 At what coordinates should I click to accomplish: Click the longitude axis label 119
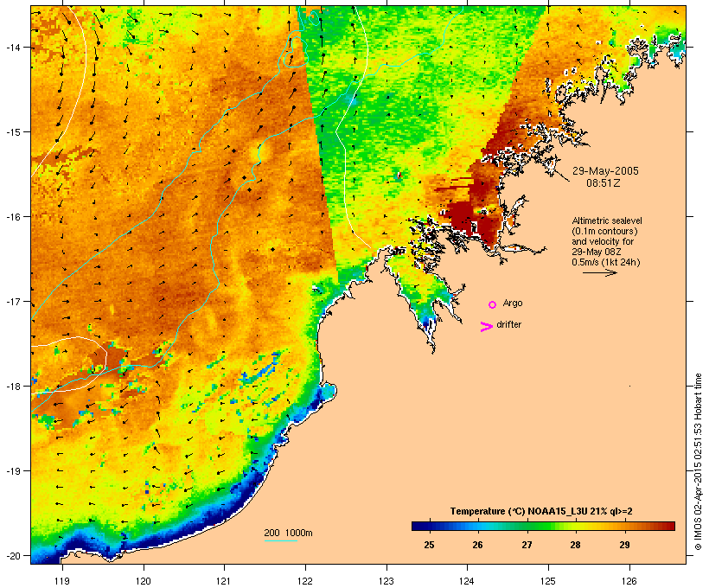(62, 581)
